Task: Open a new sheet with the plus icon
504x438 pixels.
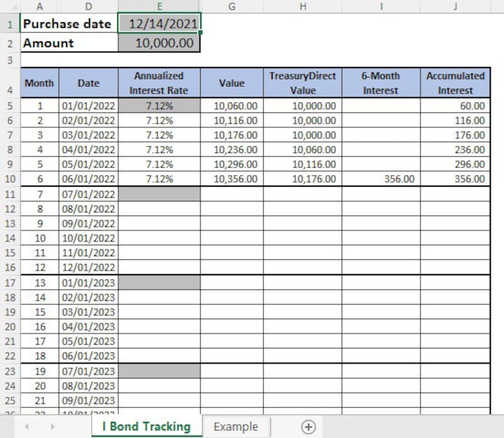Action: 309,427
